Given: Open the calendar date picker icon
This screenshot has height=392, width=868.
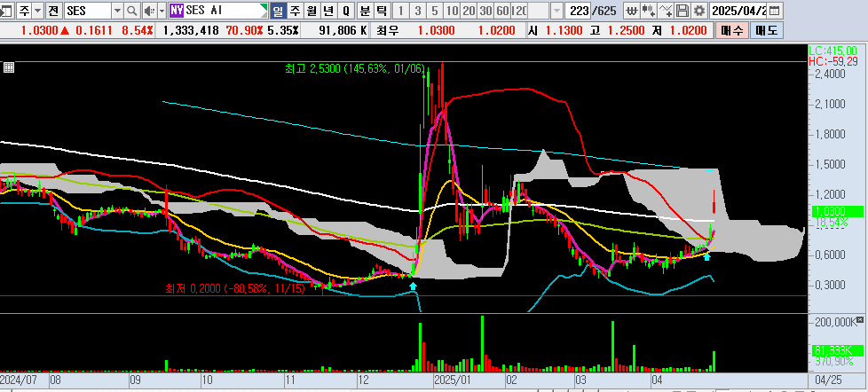Looking at the screenshot, I should (775, 10).
